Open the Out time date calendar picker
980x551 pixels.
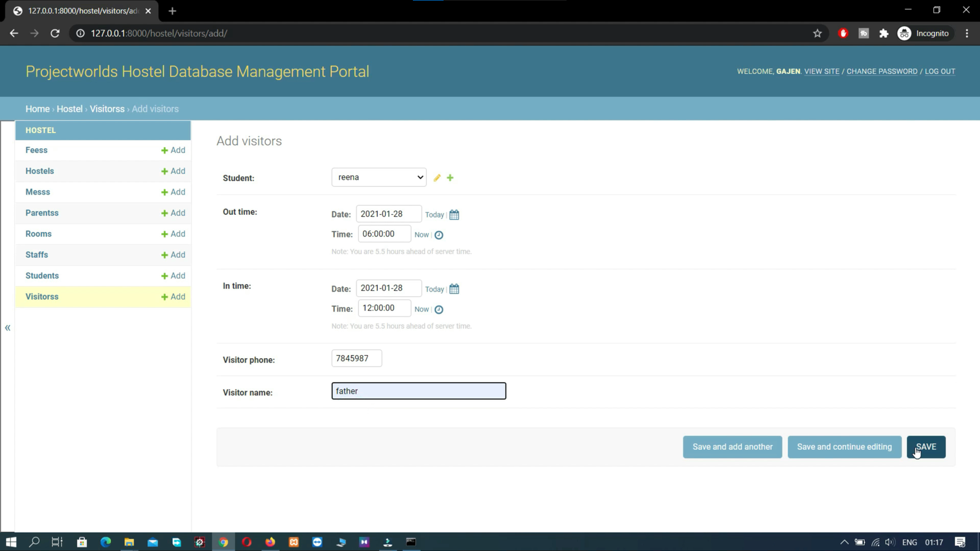[454, 215]
